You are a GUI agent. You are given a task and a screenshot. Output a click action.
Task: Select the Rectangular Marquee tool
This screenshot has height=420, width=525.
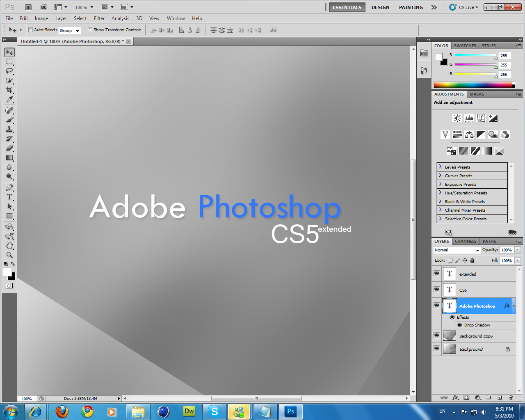[x=9, y=62]
